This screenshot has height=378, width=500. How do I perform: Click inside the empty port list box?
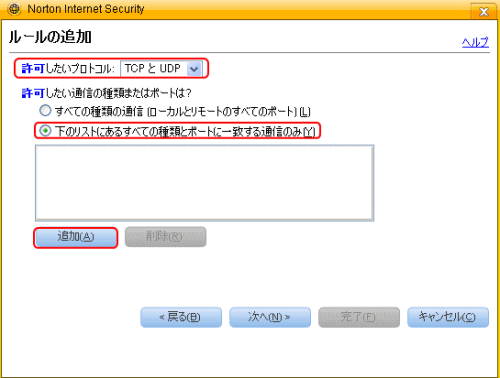tap(205, 183)
